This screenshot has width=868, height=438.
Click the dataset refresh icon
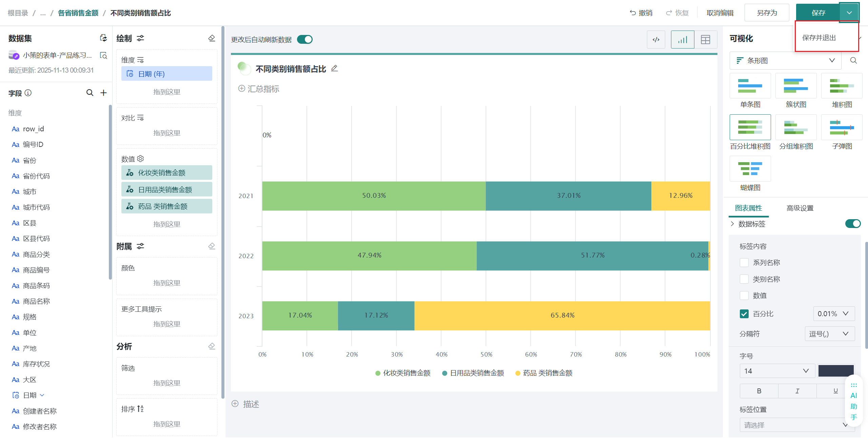[103, 38]
